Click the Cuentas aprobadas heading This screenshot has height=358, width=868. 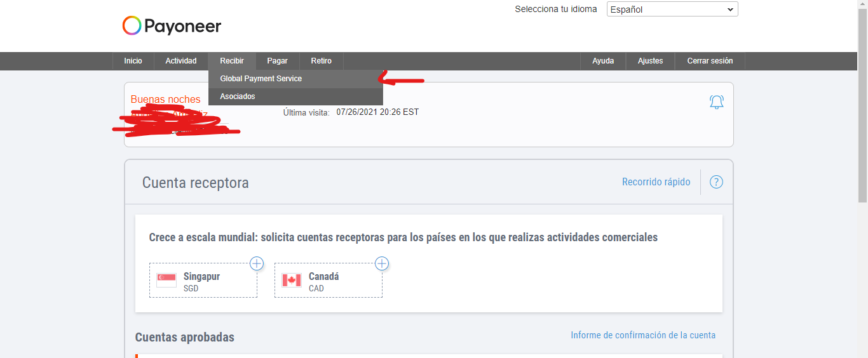(185, 337)
